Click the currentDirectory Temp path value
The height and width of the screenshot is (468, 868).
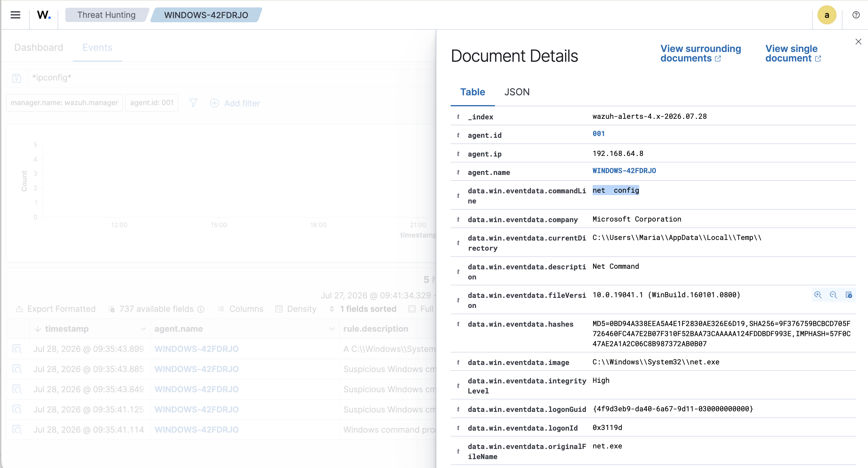(x=677, y=238)
